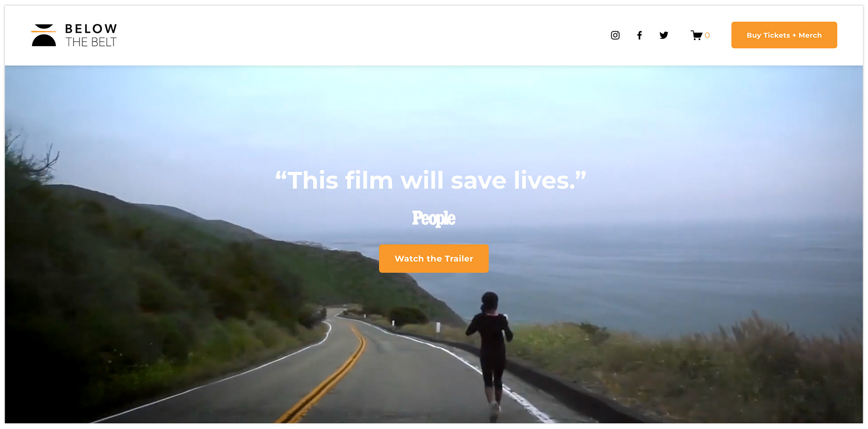This screenshot has height=429, width=868.
Task: Click the cart item count zero
Action: (707, 35)
